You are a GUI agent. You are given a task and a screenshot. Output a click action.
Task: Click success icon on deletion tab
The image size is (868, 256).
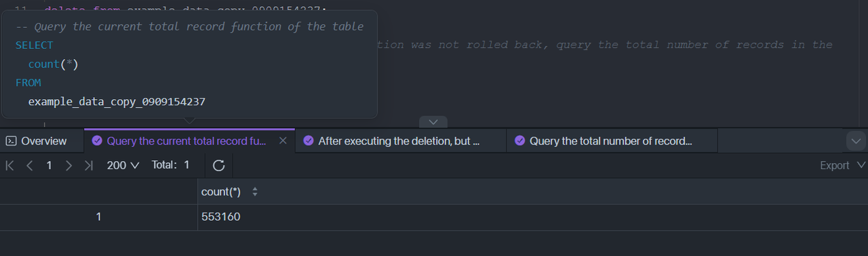coord(309,141)
